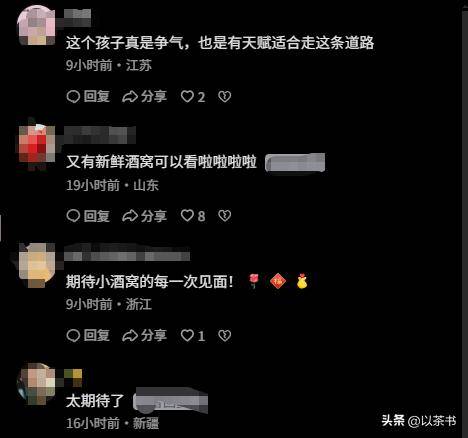
Task: Click broken heart on Shandong comment
Action: point(224,216)
